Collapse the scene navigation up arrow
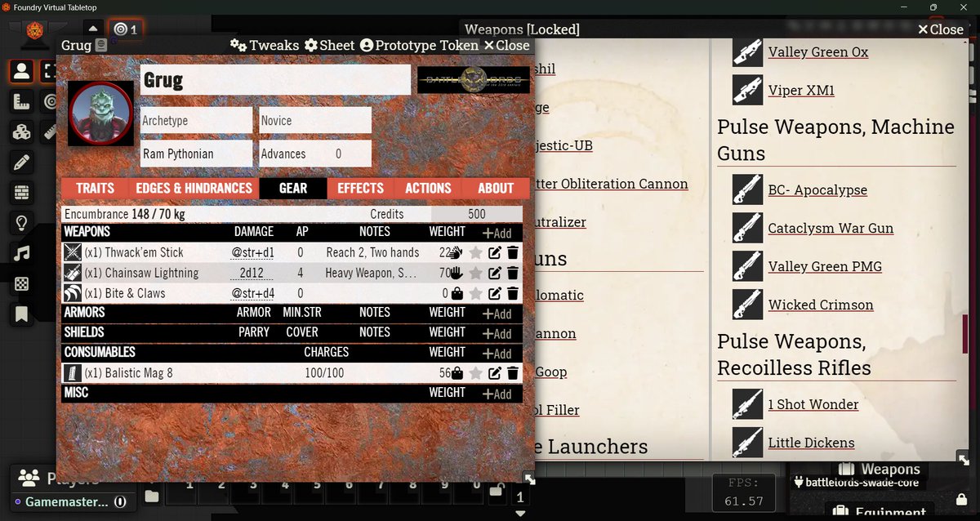The image size is (980, 521). point(94,29)
